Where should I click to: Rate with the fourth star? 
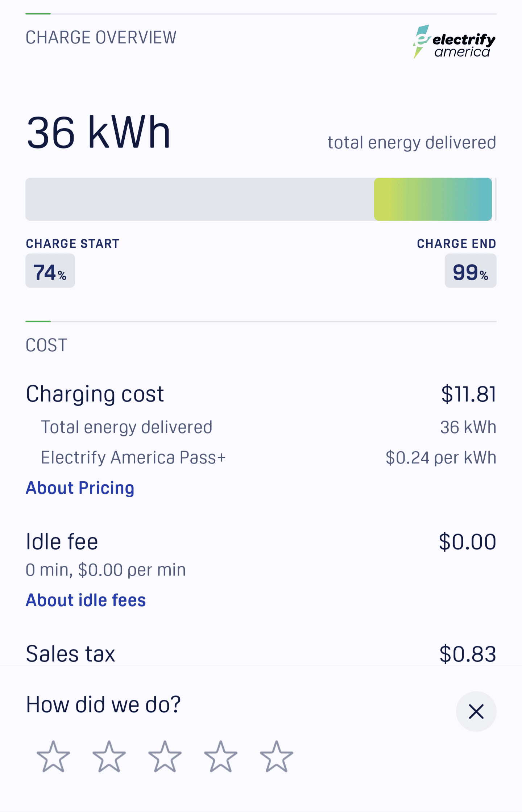point(221,756)
